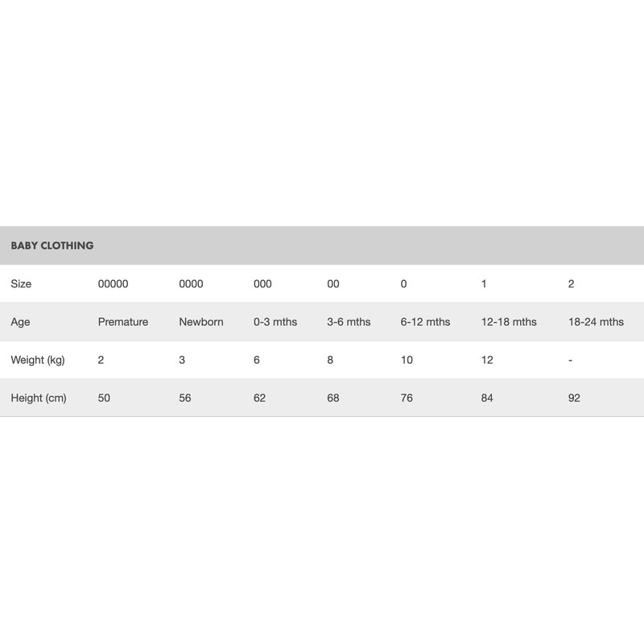The height and width of the screenshot is (644, 644).
Task: Click the size 0000 cell
Action: tap(191, 284)
